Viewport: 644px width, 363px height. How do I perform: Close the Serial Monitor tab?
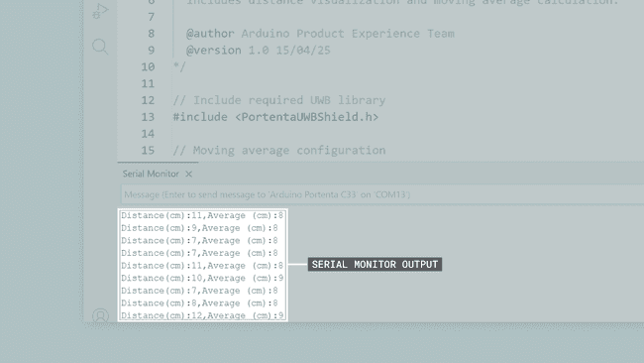pos(188,174)
